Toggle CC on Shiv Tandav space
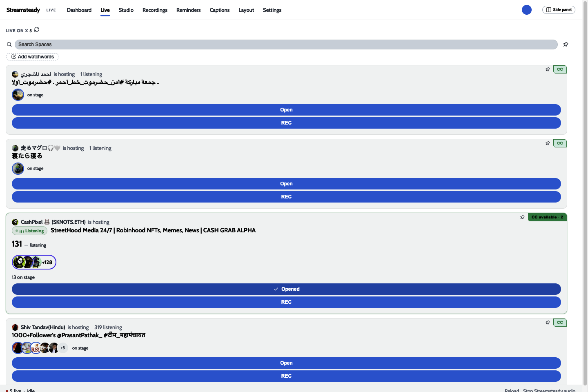Viewport: 588px width, 392px height. pyautogui.click(x=560, y=323)
